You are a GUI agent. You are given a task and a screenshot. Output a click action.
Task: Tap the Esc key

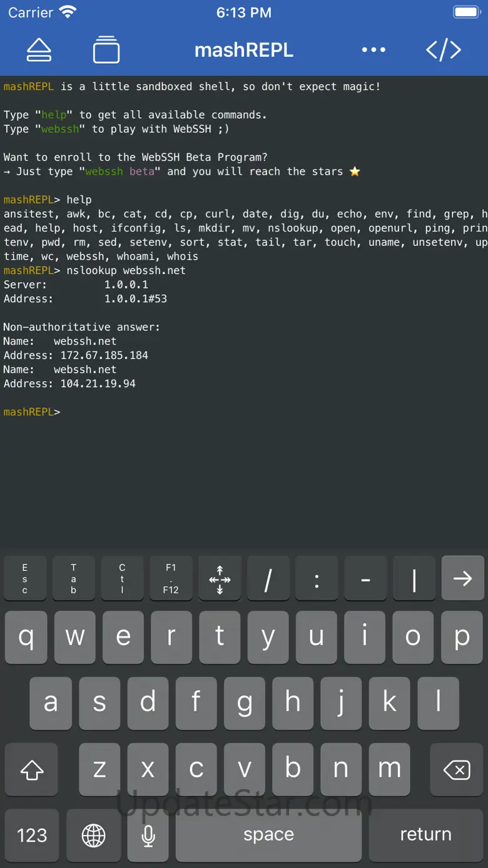[x=25, y=579]
